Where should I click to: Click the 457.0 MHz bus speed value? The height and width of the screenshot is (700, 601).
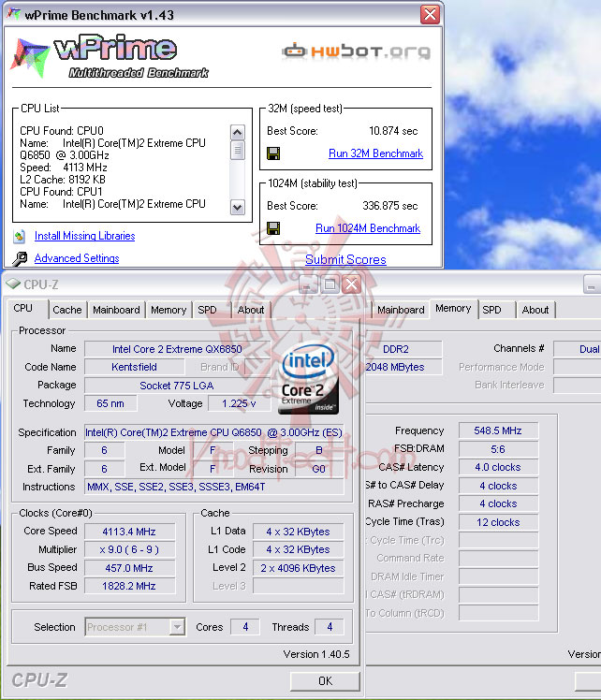[x=129, y=568]
